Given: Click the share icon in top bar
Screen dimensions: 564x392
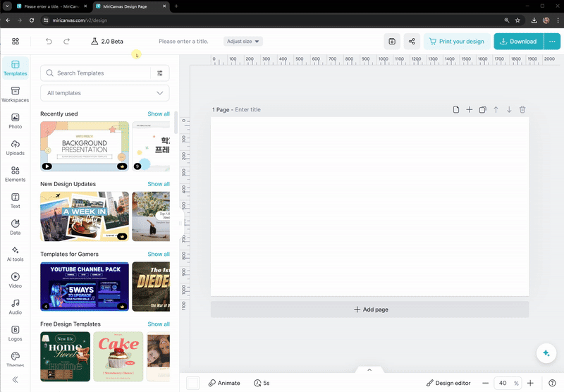Looking at the screenshot, I should (412, 42).
